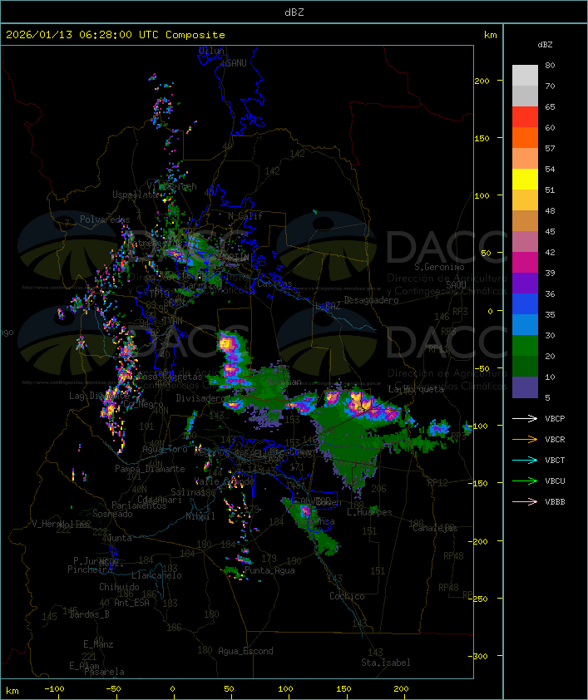Click the VBCP legend label
The height and width of the screenshot is (700, 588).
click(x=555, y=419)
